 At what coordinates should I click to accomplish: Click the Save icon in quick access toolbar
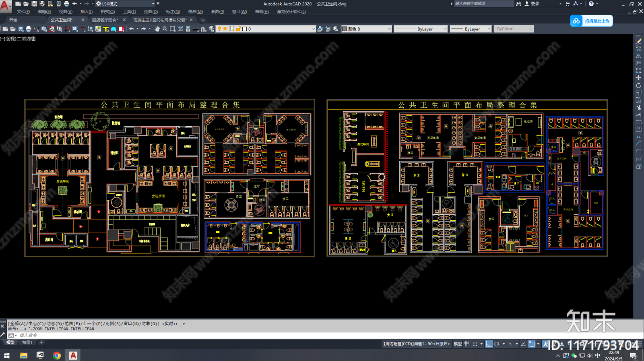click(34, 4)
